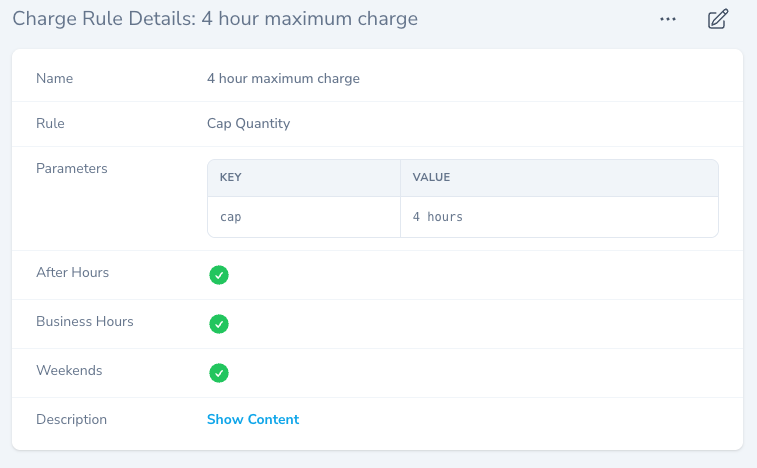
Task: Click the KEY column header
Action: click(304, 178)
